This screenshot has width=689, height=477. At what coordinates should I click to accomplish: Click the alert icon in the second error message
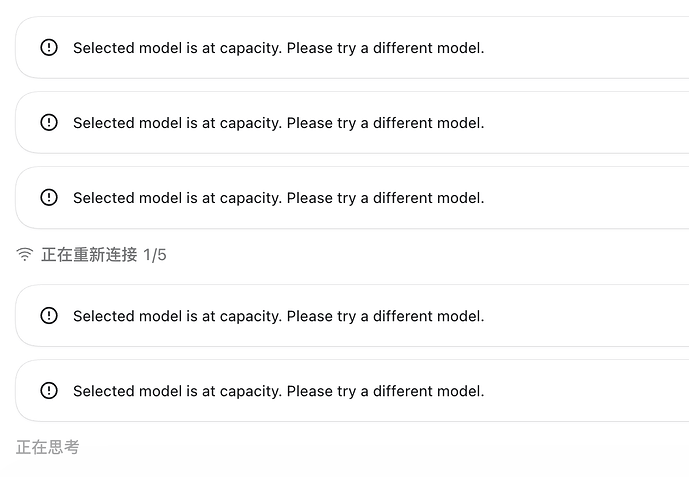click(49, 123)
